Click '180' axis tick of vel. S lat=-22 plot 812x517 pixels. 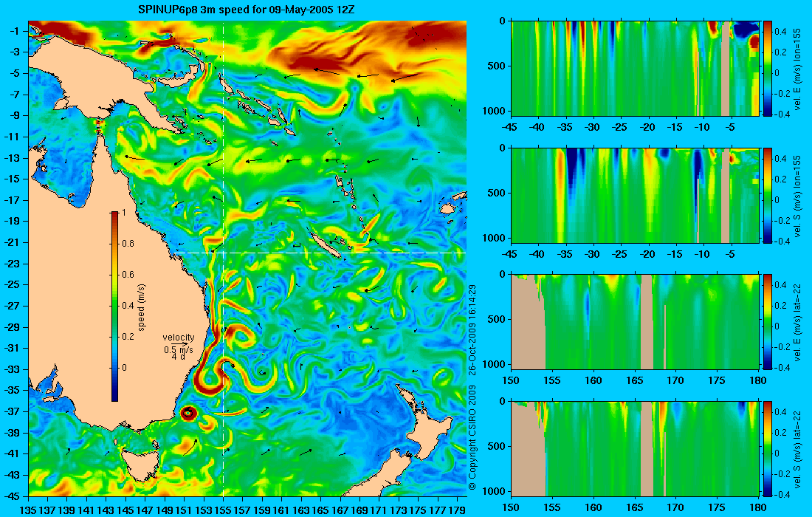tap(757, 507)
